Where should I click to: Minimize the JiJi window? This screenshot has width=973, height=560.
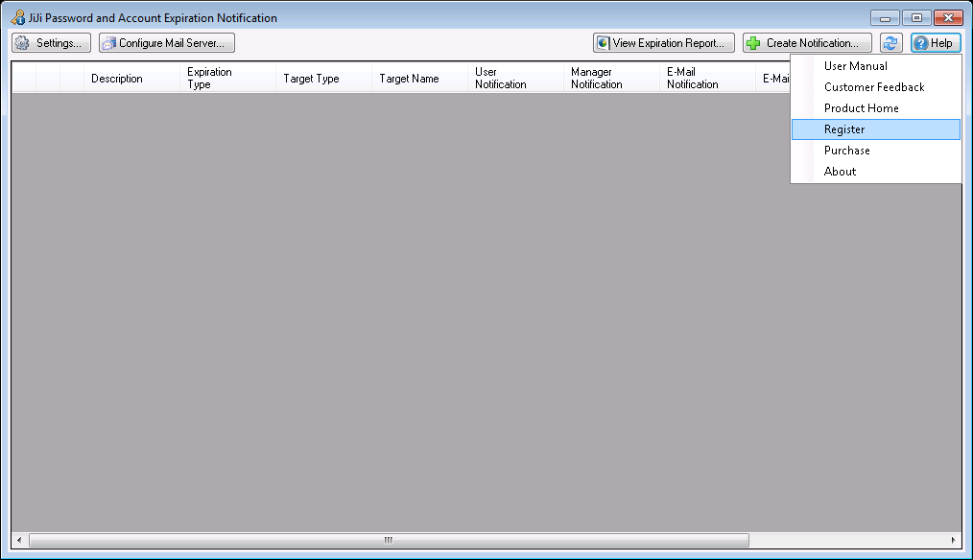(x=885, y=18)
